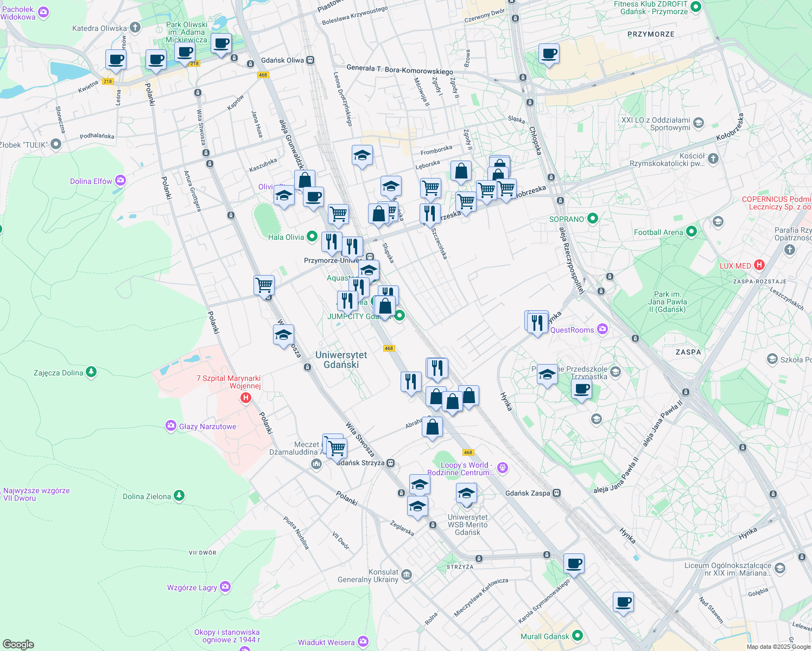Open the Meczet museum pin icon
Viewport: 812px width, 651px height.
pos(316,463)
